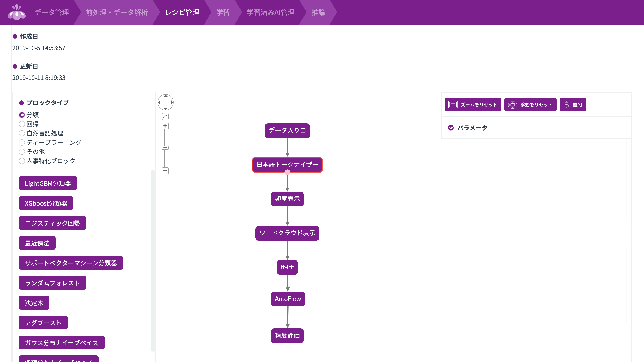Collapse the パラメータ section chevron
The width and height of the screenshot is (644, 362).
451,128
